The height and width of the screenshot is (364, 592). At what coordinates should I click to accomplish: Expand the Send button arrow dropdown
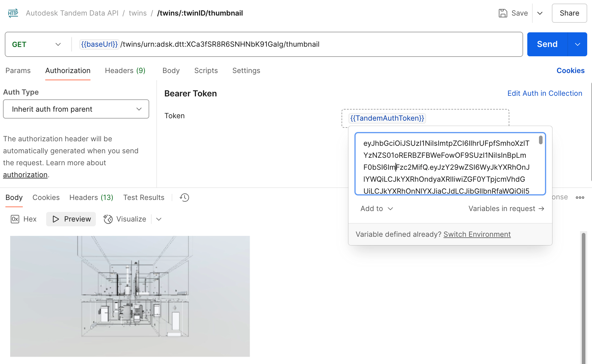pos(577,44)
